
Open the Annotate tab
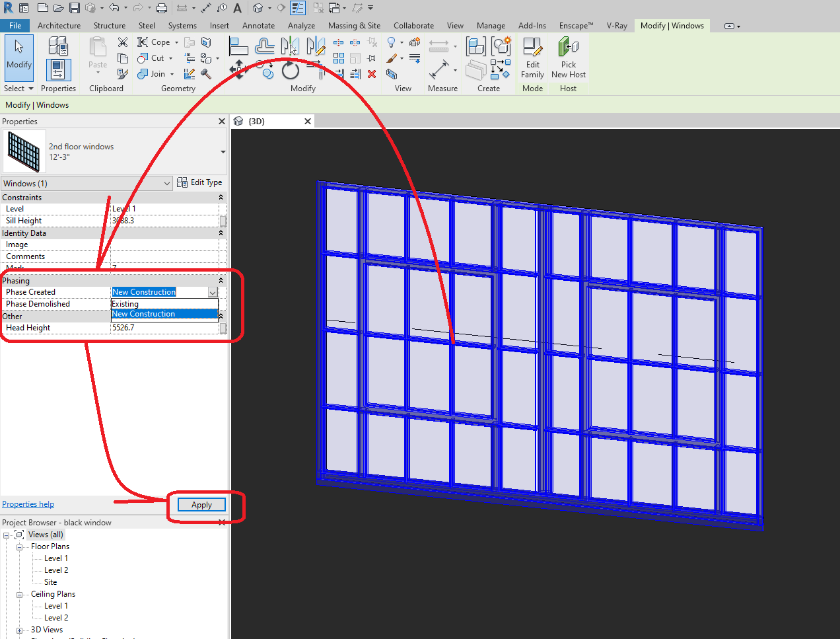[x=258, y=26]
